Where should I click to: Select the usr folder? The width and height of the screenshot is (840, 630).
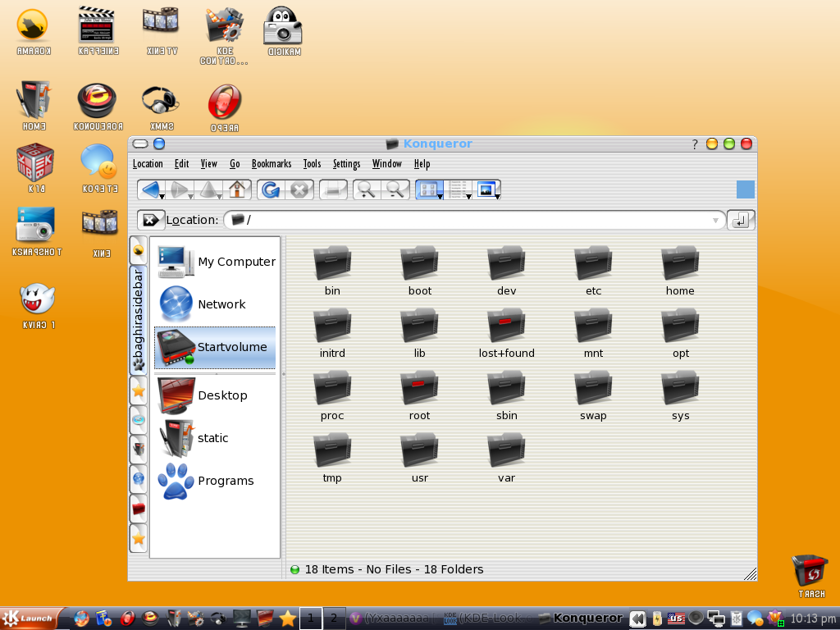coord(419,458)
